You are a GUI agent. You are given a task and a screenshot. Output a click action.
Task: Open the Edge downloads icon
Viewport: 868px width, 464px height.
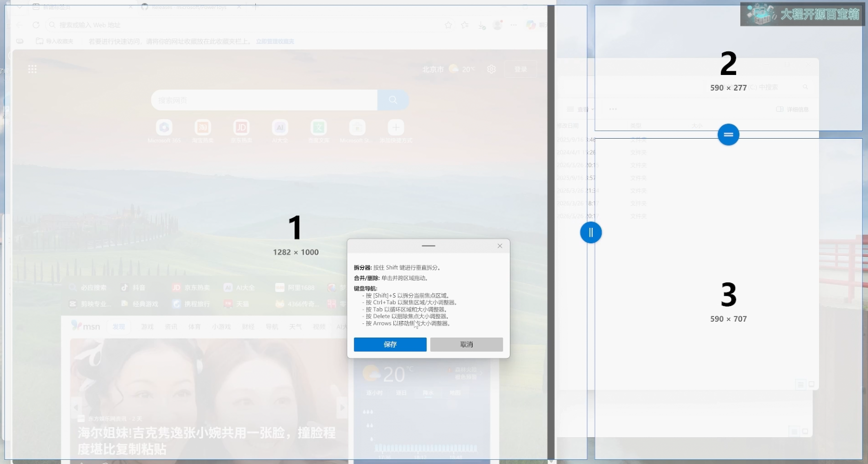coord(482,25)
